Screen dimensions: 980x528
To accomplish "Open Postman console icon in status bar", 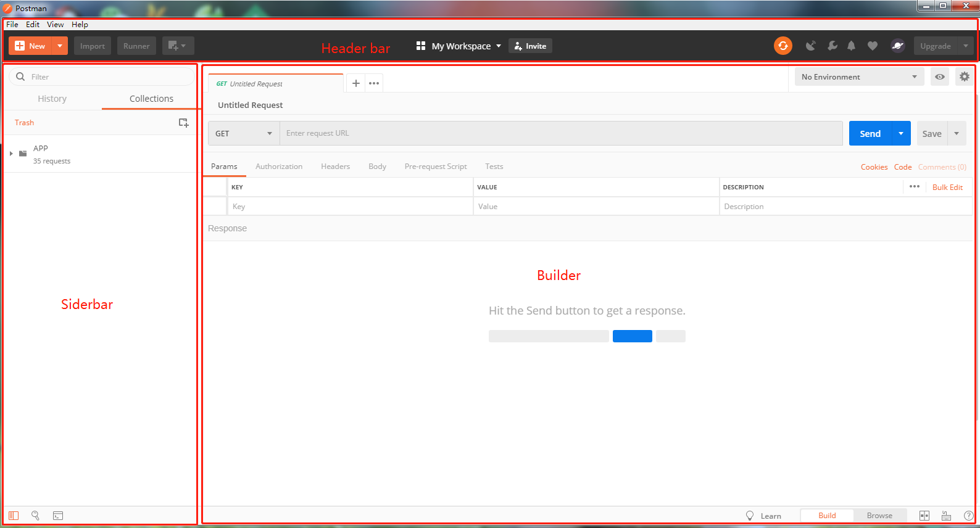I will pyautogui.click(x=58, y=516).
